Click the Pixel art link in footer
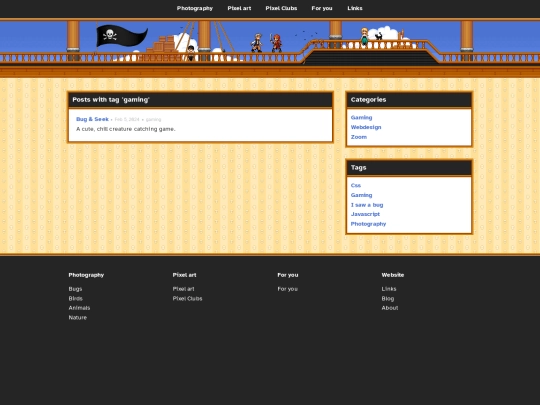Viewport: 540px width, 405px height. [183, 289]
